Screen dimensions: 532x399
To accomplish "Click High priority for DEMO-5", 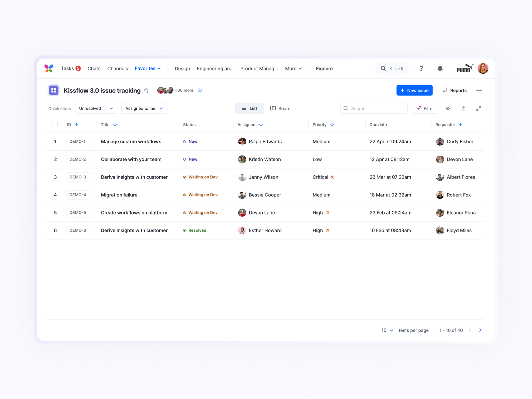I will pos(321,213).
